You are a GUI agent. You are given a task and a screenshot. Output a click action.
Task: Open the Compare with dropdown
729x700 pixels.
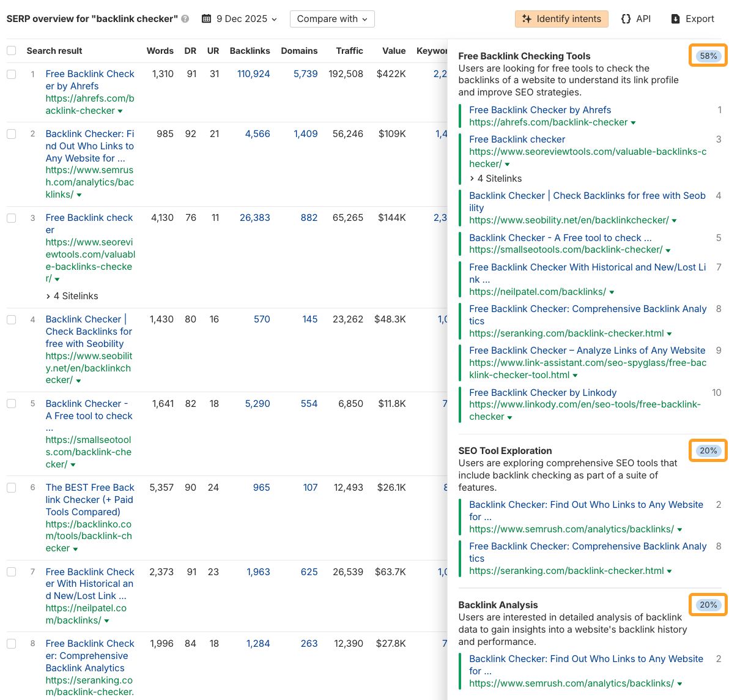[332, 19]
